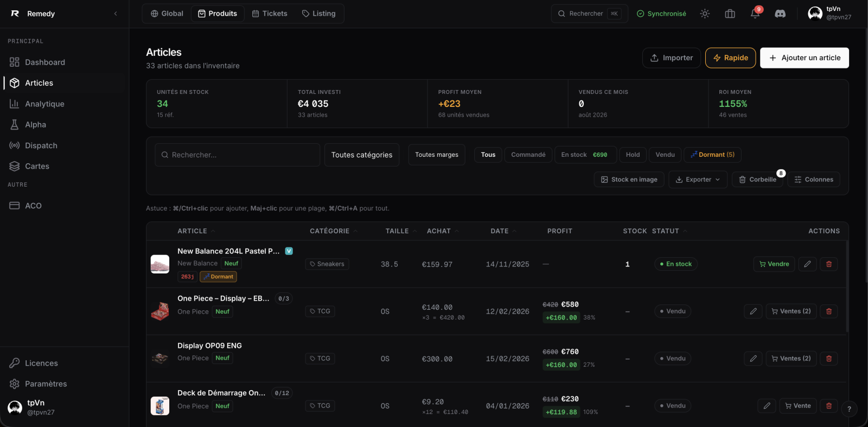Filter articles by Vendu status
Viewport: 868px width, 427px height.
point(665,155)
